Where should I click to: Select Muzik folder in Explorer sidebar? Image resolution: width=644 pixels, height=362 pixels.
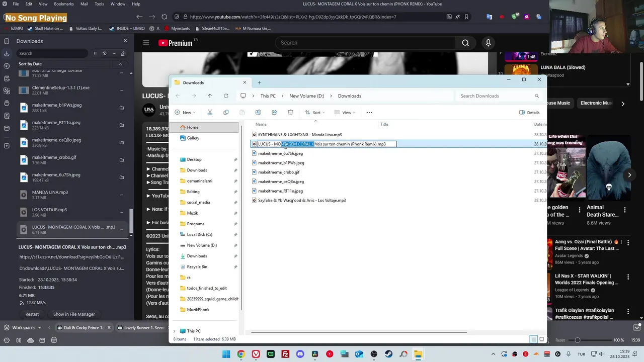(x=193, y=213)
